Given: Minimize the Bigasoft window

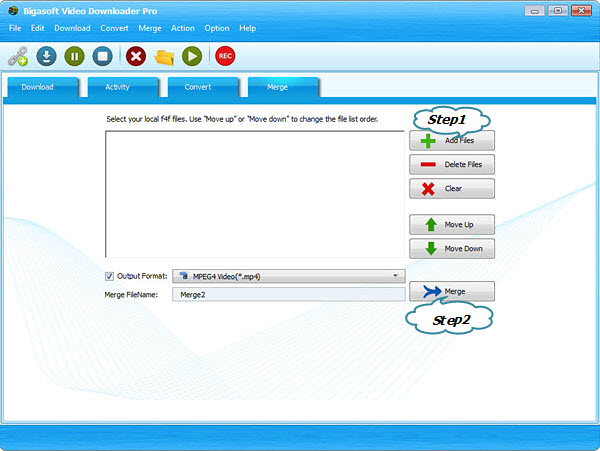Looking at the screenshot, I should point(535,11).
